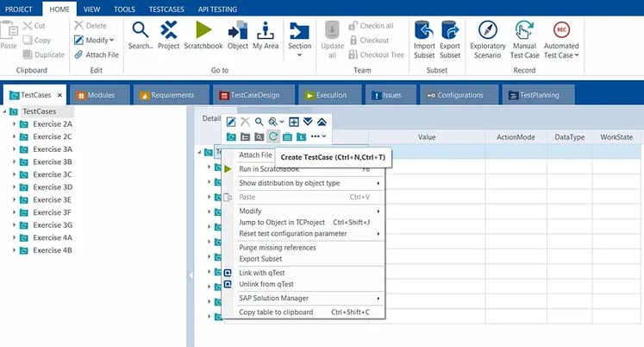Click the Duplicate button
The width and height of the screenshot is (644, 347).
click(44, 54)
